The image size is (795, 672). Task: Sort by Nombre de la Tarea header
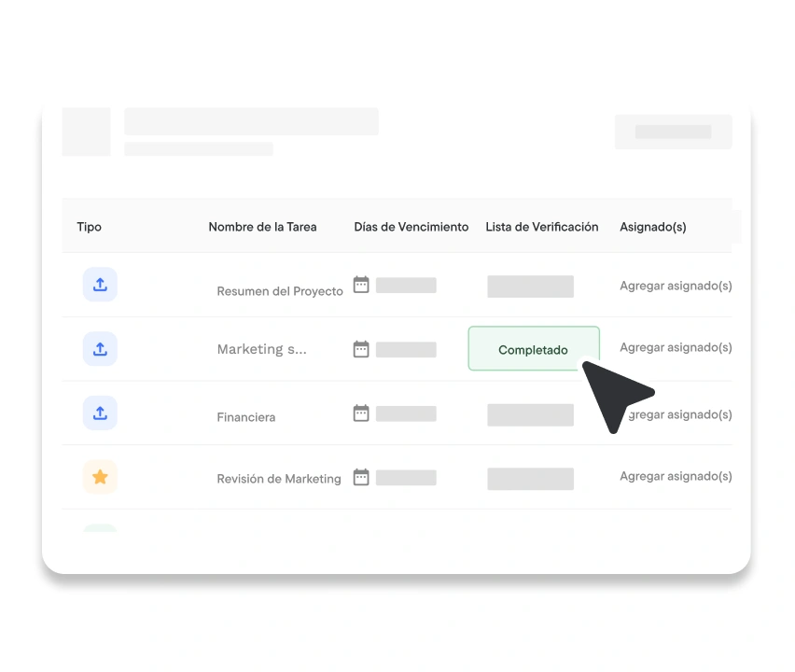pyautogui.click(x=262, y=227)
